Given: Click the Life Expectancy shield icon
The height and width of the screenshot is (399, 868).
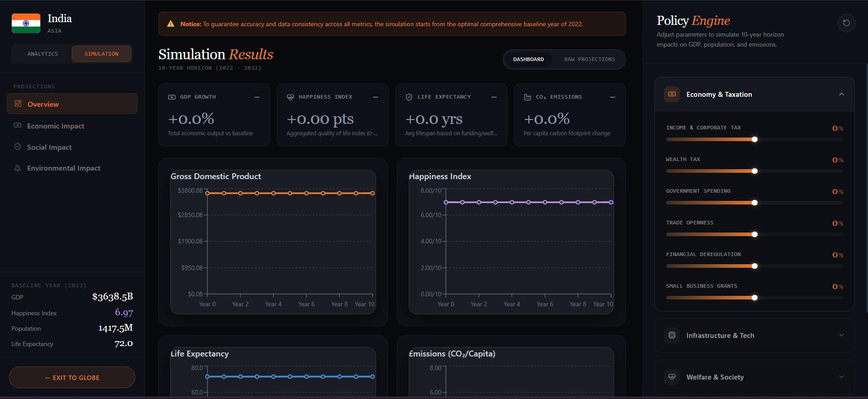Looking at the screenshot, I should 409,97.
